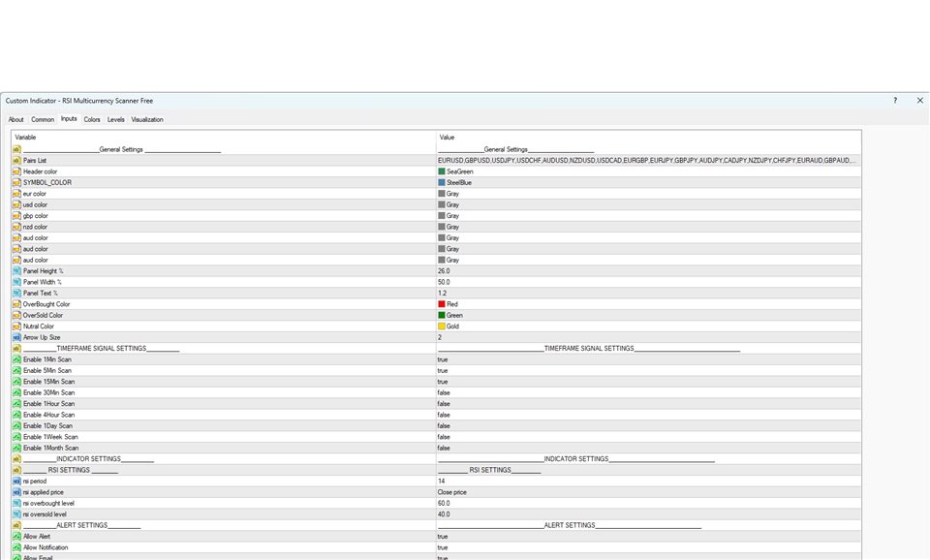Pick the SeaGreen Header color swatch
Image resolution: width=930 pixels, height=560 pixels.
[442, 171]
